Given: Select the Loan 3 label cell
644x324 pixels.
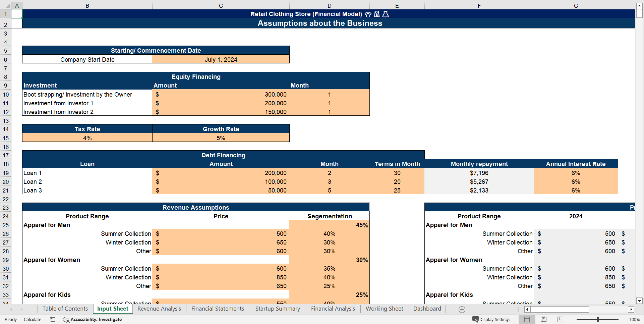Looking at the screenshot, I should (x=87, y=190).
